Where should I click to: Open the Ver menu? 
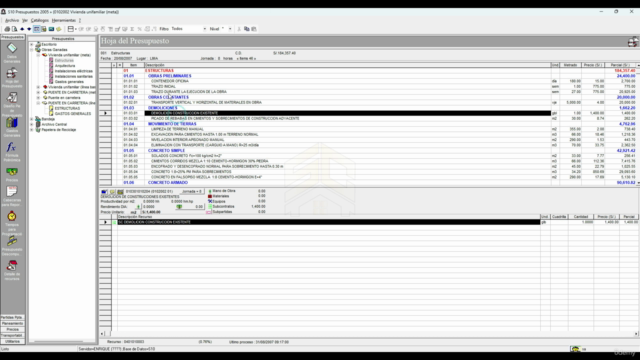click(25, 20)
